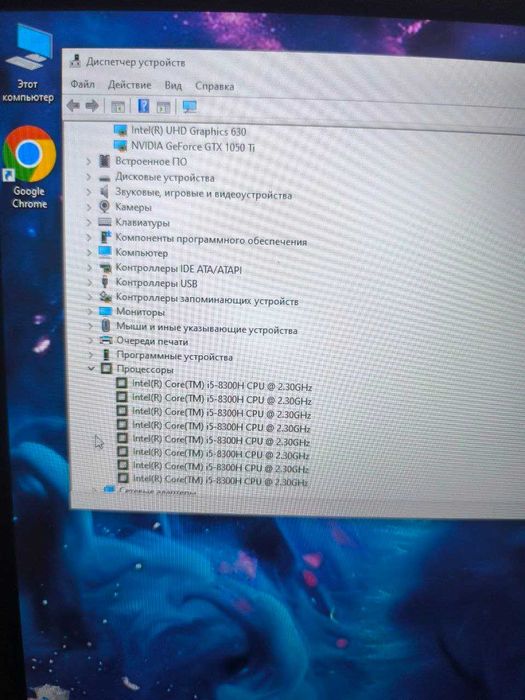
Task: Click the Очереди печати printer icon
Action: coord(106,340)
